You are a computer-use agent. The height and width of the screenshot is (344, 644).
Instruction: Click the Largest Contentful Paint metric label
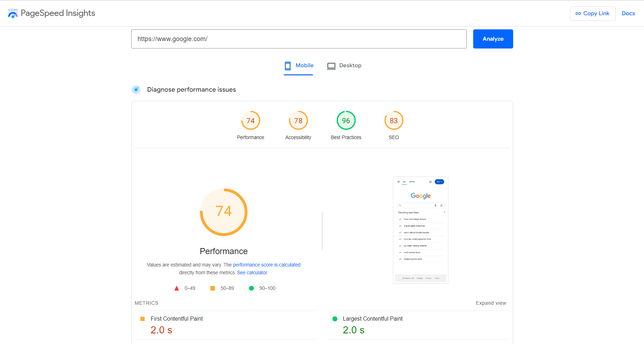[373, 319]
